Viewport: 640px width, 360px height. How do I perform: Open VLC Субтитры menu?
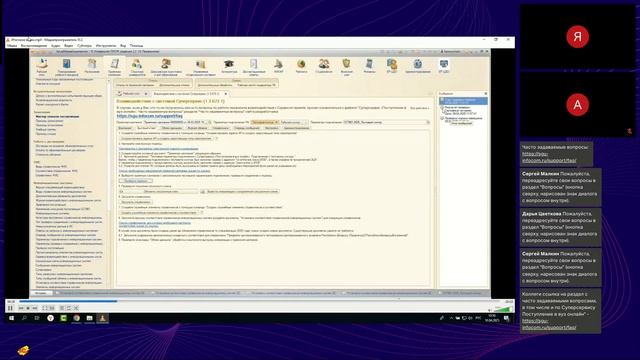point(84,46)
